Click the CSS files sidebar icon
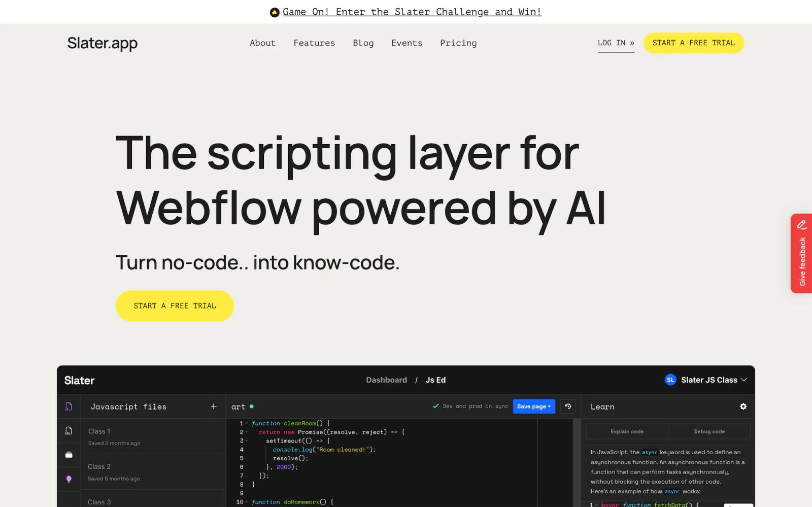The height and width of the screenshot is (507, 812). pos(69,431)
